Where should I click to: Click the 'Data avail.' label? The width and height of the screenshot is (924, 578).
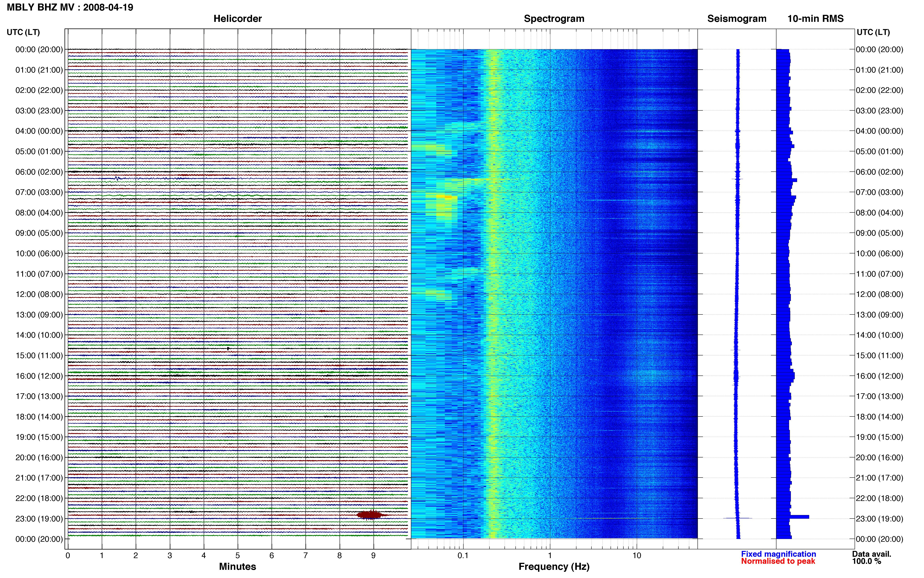872,554
